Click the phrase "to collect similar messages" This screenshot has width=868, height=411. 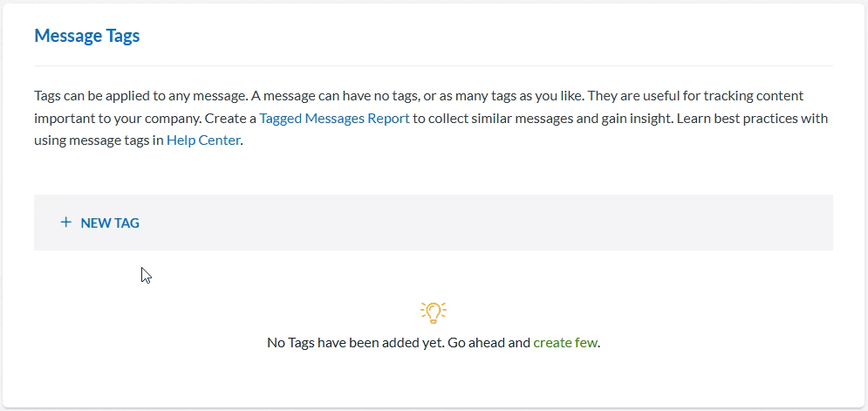click(x=495, y=118)
